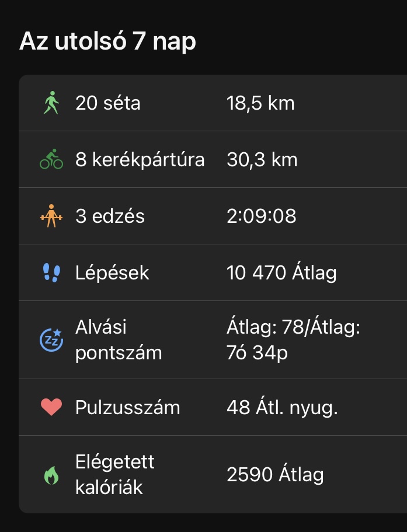Tap the '30,3 km' cycling distance value

(262, 159)
